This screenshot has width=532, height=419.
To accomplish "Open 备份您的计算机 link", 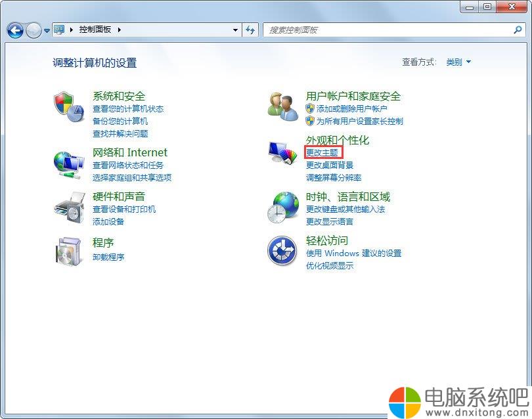I will 120,121.
